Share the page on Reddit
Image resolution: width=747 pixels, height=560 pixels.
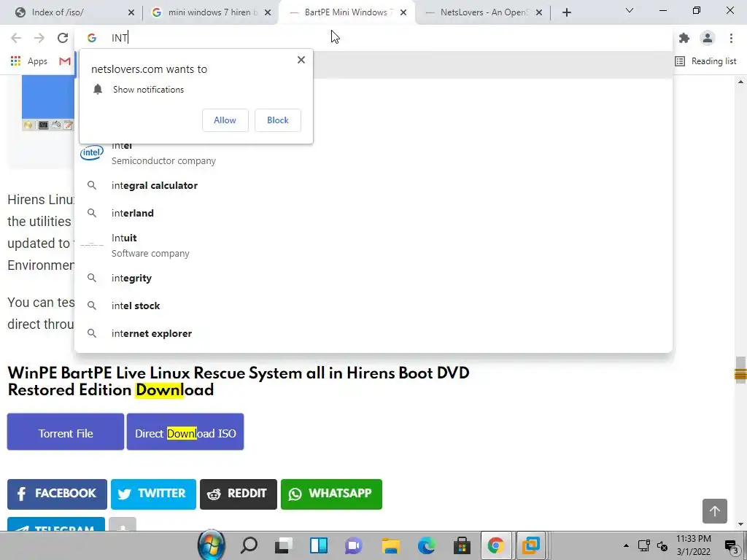click(239, 494)
